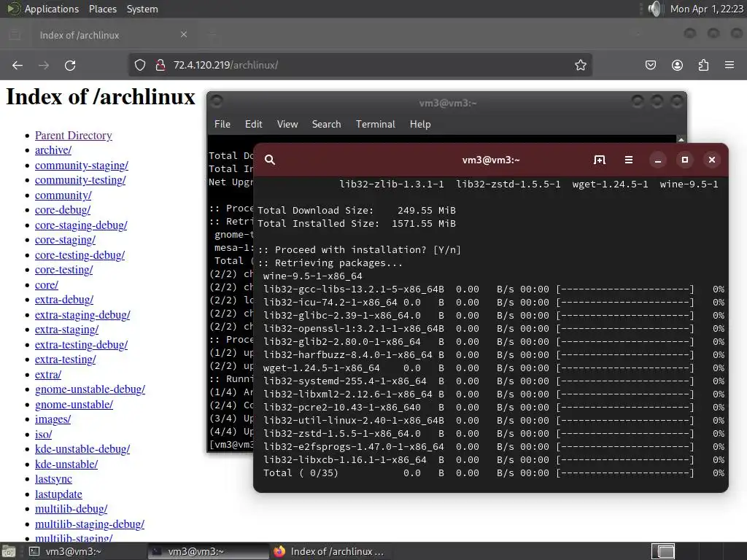Open the extra/ link
Image resolution: width=747 pixels, height=560 pixels.
47,375
